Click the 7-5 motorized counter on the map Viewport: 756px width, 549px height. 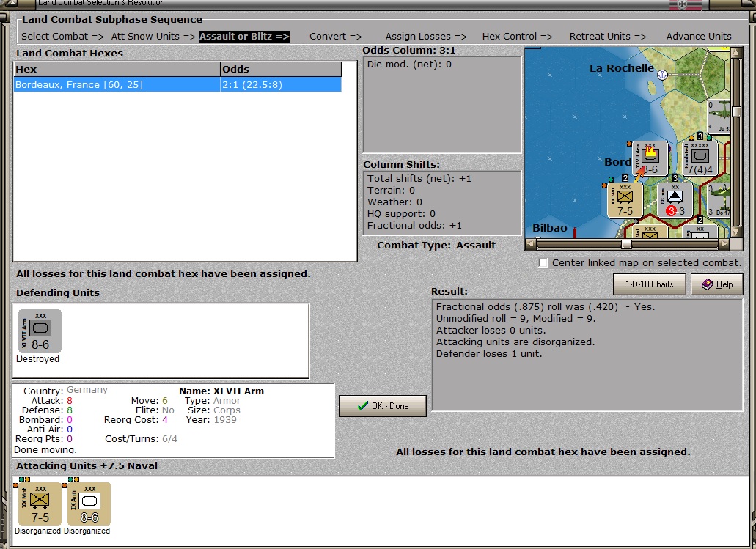(x=625, y=200)
